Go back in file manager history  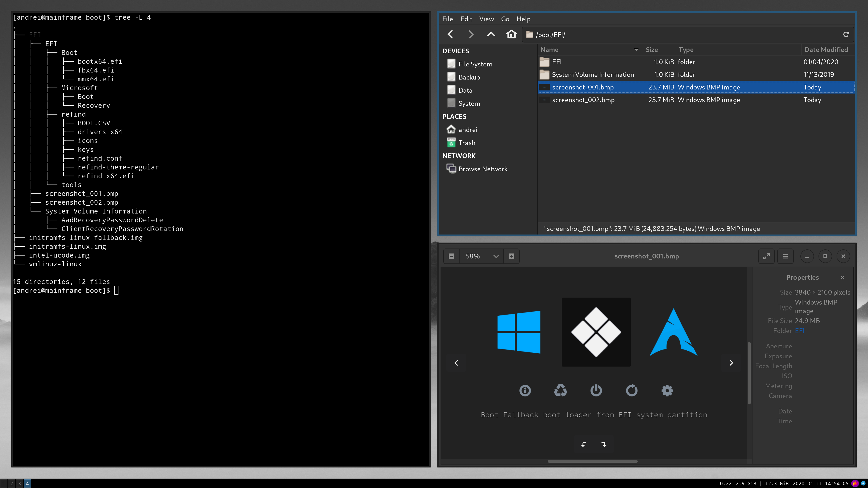pyautogui.click(x=450, y=34)
